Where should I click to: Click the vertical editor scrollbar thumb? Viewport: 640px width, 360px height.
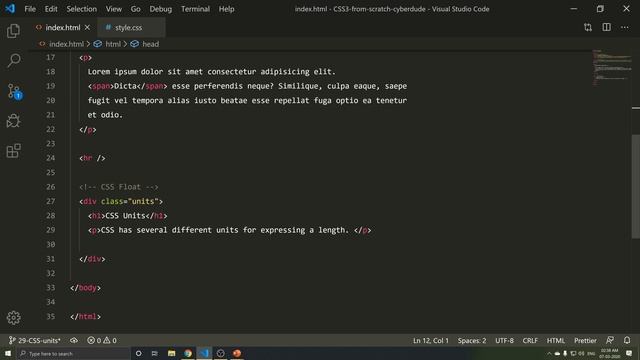(636, 186)
